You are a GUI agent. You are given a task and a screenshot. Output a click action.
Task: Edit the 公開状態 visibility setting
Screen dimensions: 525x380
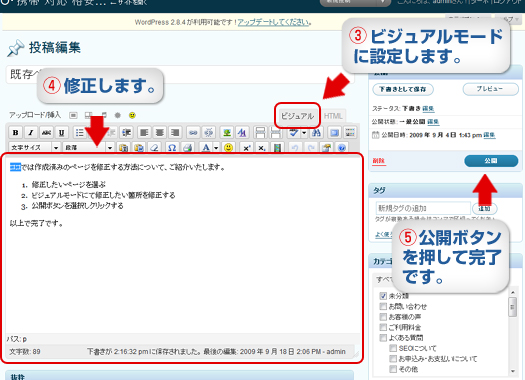click(433, 122)
